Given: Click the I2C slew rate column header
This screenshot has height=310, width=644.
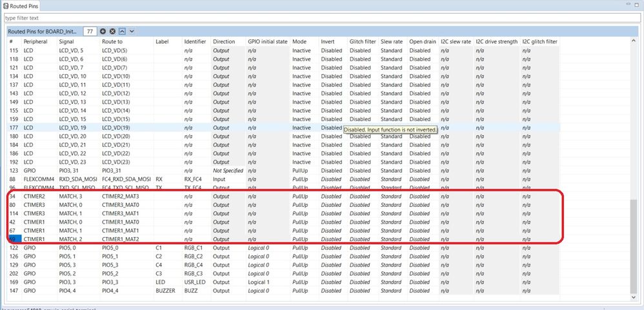Looking at the screenshot, I should click(456, 42).
